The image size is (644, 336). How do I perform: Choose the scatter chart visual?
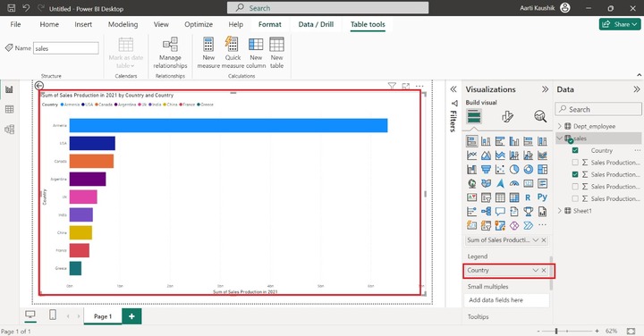click(x=500, y=170)
